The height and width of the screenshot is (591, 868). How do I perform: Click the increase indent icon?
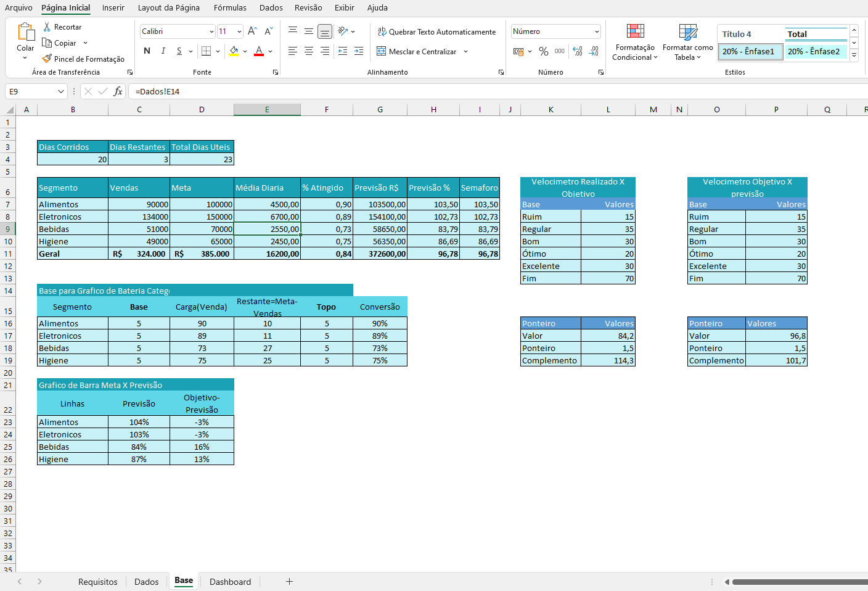click(x=359, y=51)
